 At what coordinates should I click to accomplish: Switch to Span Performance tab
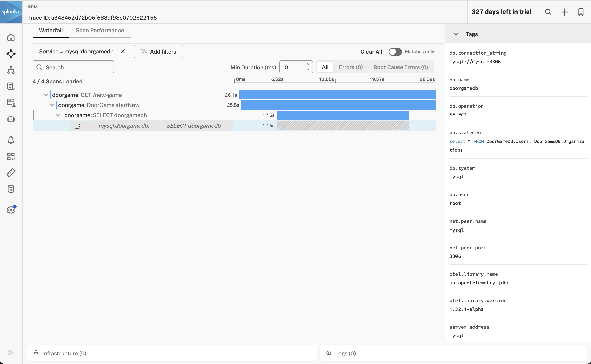[100, 31]
